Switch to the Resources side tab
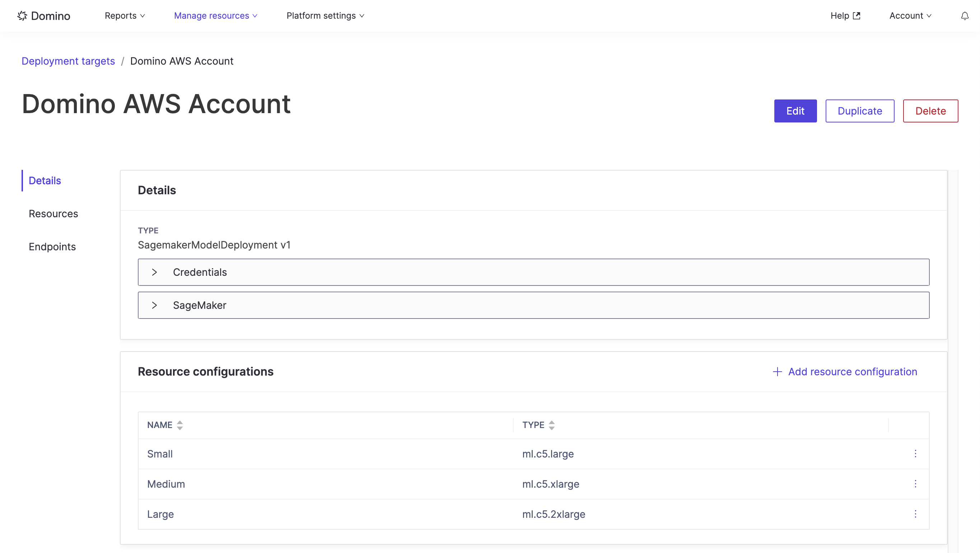 pos(53,214)
